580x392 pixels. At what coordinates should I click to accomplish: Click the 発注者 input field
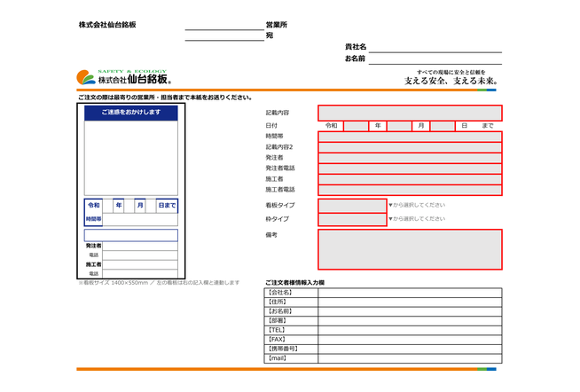[410, 158]
